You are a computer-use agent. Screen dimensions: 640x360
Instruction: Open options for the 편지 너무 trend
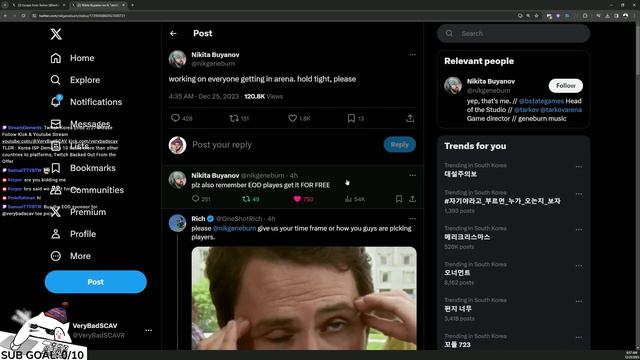[579, 301]
